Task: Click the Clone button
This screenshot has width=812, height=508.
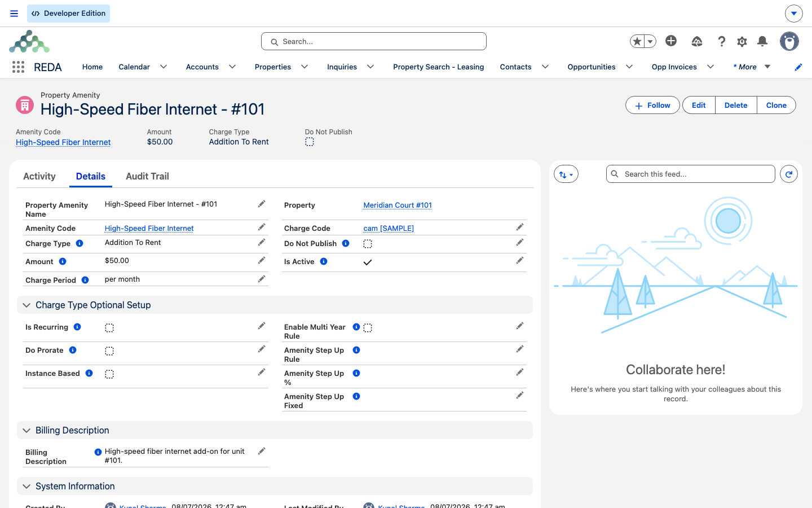Action: point(776,105)
